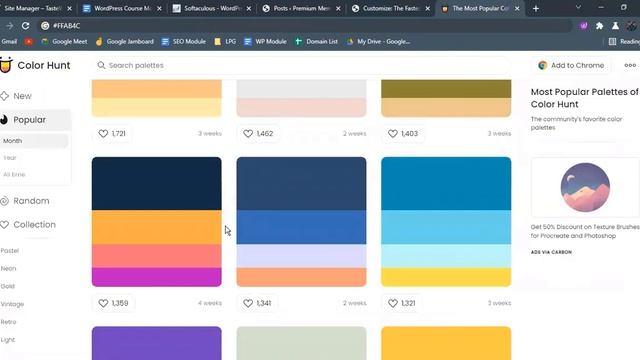Open the Retro tag
This screenshot has height=360, width=640.
(9, 322)
